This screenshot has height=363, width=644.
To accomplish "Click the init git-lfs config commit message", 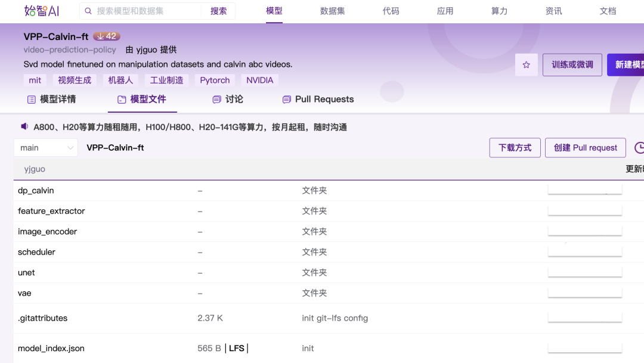I will [x=335, y=318].
